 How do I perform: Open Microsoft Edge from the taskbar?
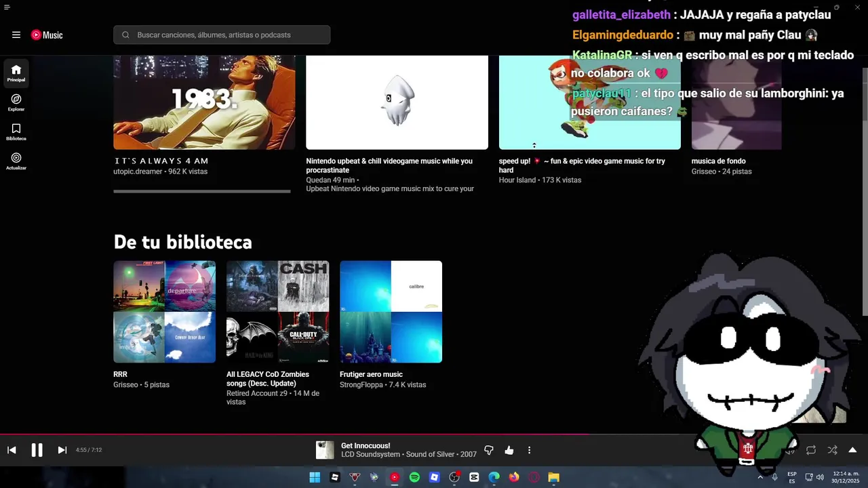[494, 477]
